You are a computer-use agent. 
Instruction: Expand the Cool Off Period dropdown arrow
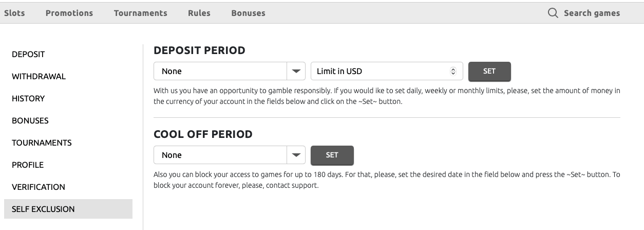[296, 155]
